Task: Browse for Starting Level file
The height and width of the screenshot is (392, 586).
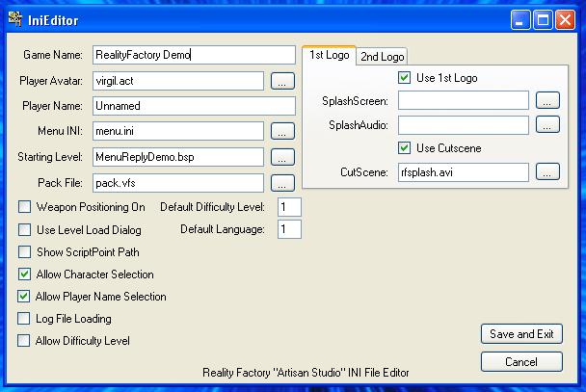Action: pyautogui.click(x=282, y=157)
